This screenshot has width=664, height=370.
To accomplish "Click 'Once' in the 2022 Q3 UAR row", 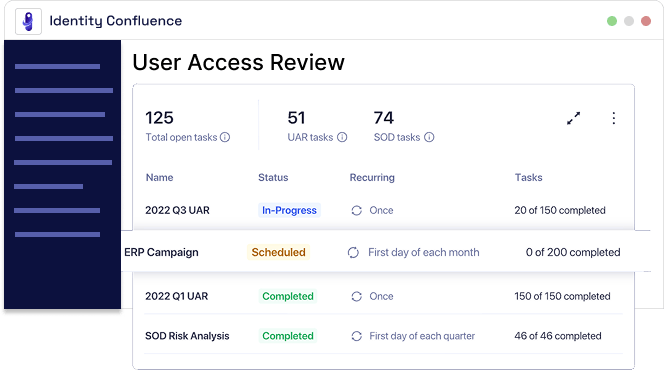I will pyautogui.click(x=381, y=210).
